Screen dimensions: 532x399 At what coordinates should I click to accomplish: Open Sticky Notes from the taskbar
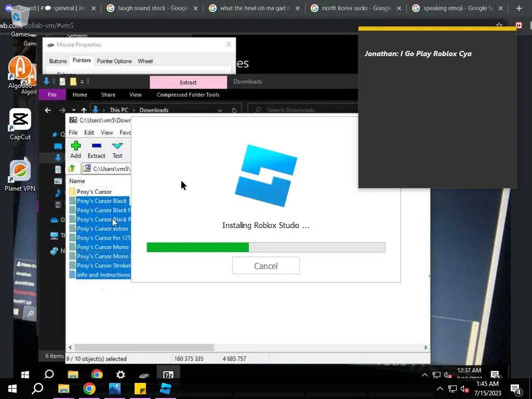coord(140,389)
